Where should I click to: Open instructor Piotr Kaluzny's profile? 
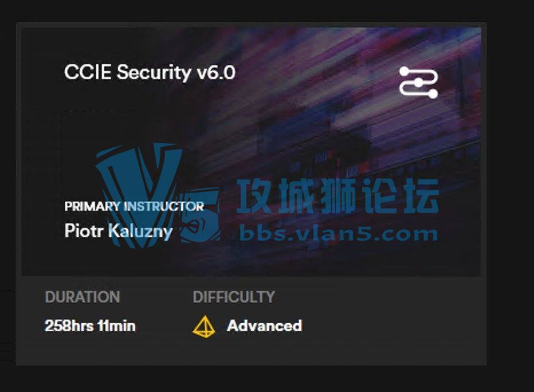click(119, 231)
